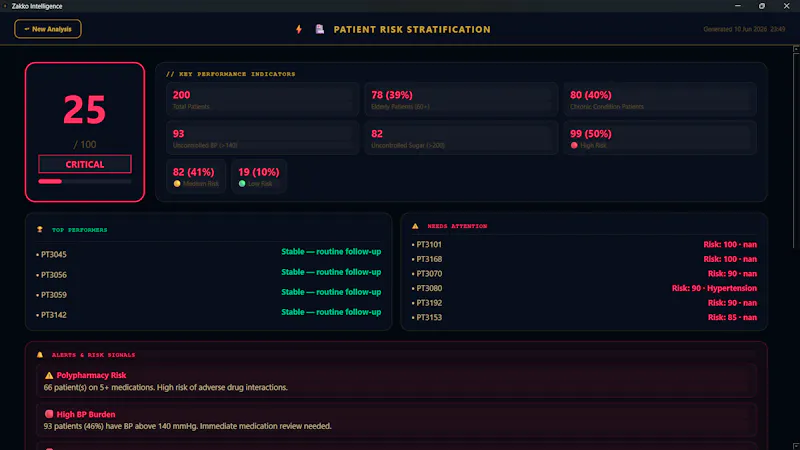
Task: Select the 19 (10%) Low Risk card
Action: (259, 177)
